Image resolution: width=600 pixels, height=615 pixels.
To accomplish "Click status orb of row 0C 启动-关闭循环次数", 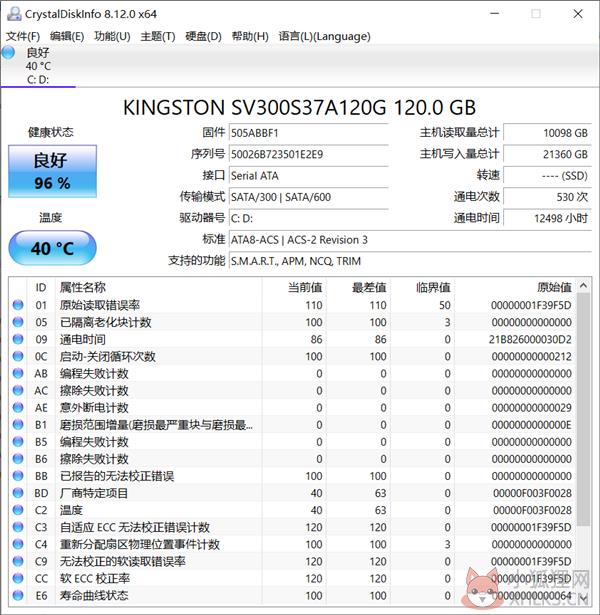I will [18, 356].
